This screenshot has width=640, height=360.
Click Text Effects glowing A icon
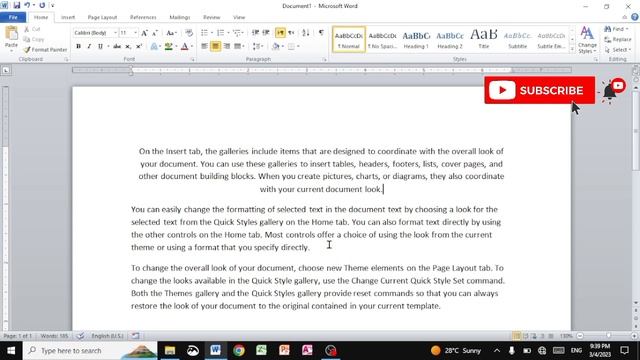coord(154,46)
